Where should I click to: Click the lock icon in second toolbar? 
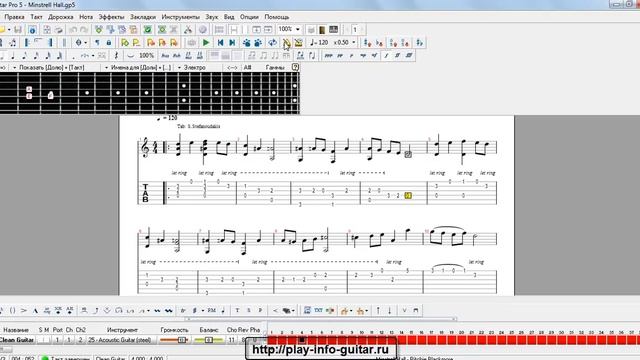(x=109, y=42)
